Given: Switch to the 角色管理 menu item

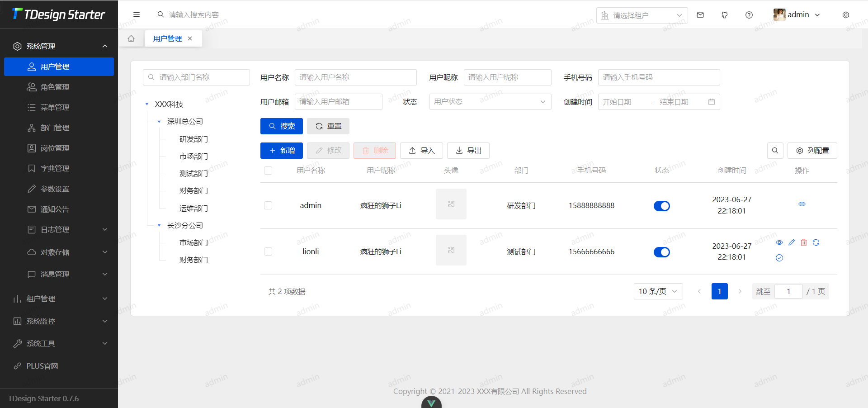Looking at the screenshot, I should 54,87.
